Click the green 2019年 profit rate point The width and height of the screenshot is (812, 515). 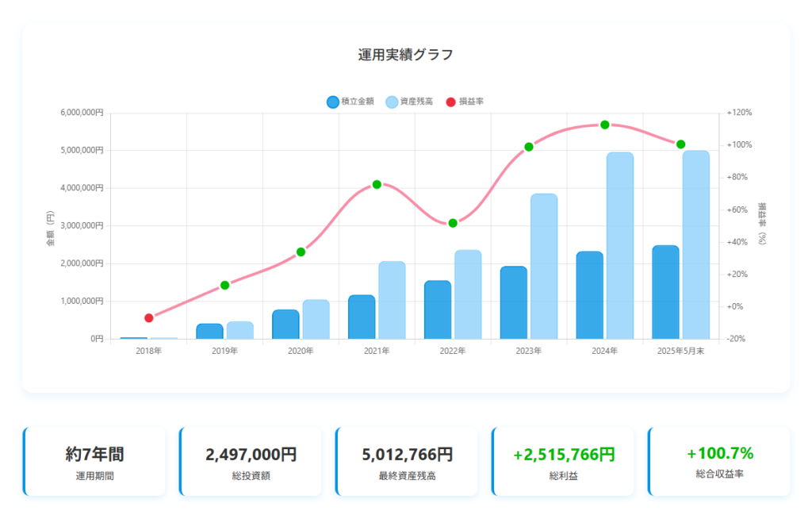click(224, 285)
